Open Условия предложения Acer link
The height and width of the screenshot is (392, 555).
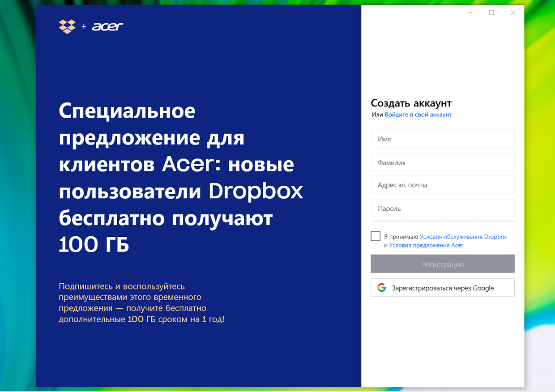click(x=426, y=245)
